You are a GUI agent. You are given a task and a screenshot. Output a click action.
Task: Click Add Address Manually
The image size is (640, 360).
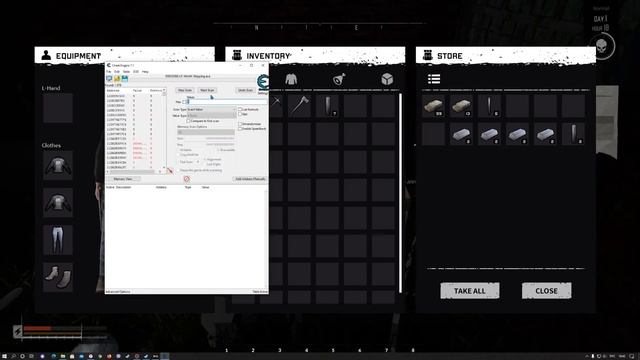(x=251, y=179)
